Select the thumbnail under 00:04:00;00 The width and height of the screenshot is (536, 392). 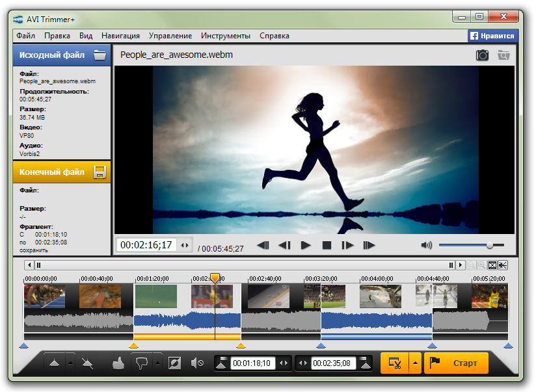coord(381,296)
